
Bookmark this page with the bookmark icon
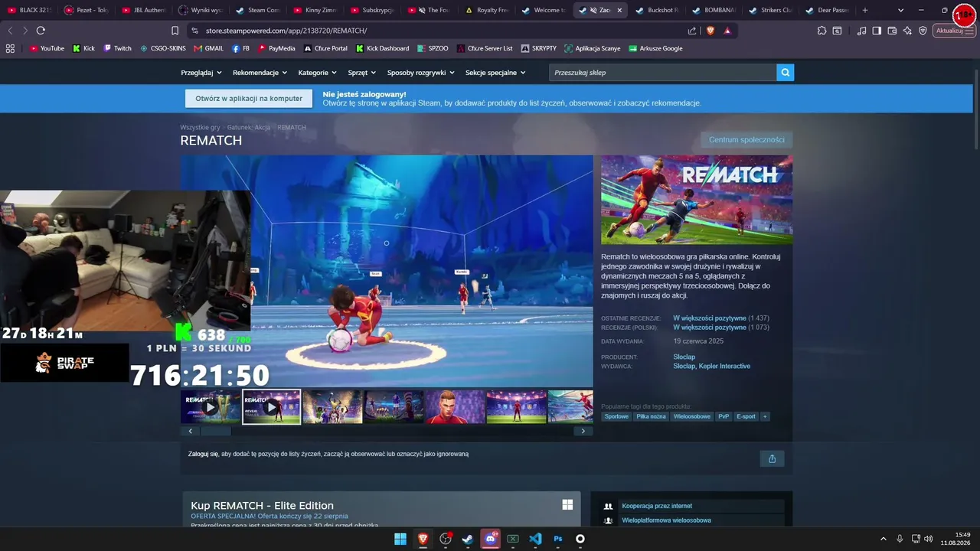pos(175,31)
